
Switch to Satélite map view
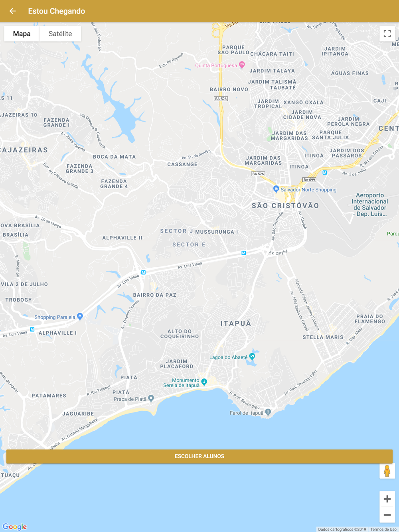click(60, 34)
